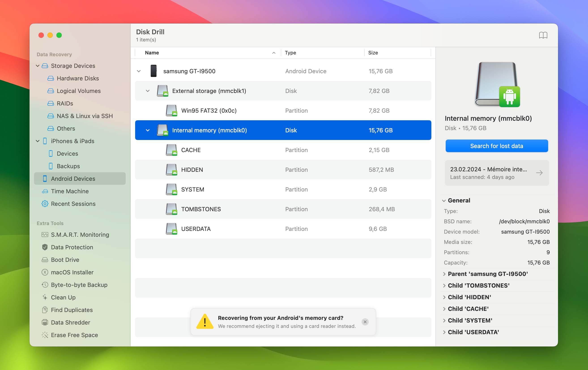This screenshot has height=370, width=588.
Task: Select the S.M.A.R.T. Monitoring tool icon
Action: [44, 234]
